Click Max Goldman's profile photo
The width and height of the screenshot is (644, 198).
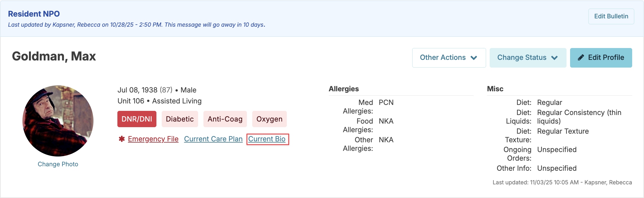58,121
